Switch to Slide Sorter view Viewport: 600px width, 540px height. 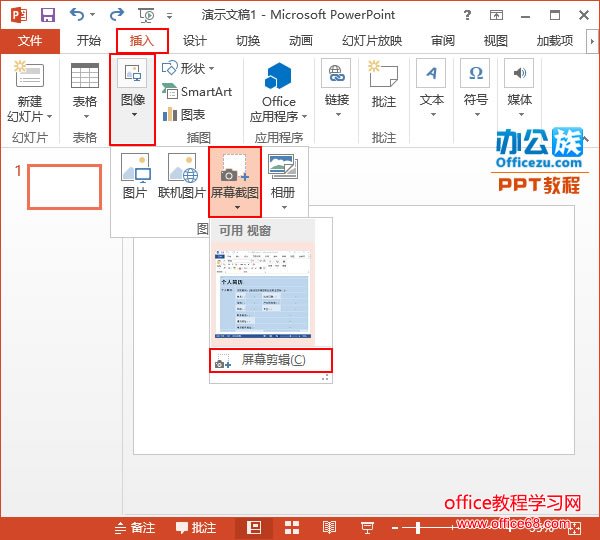(292, 528)
